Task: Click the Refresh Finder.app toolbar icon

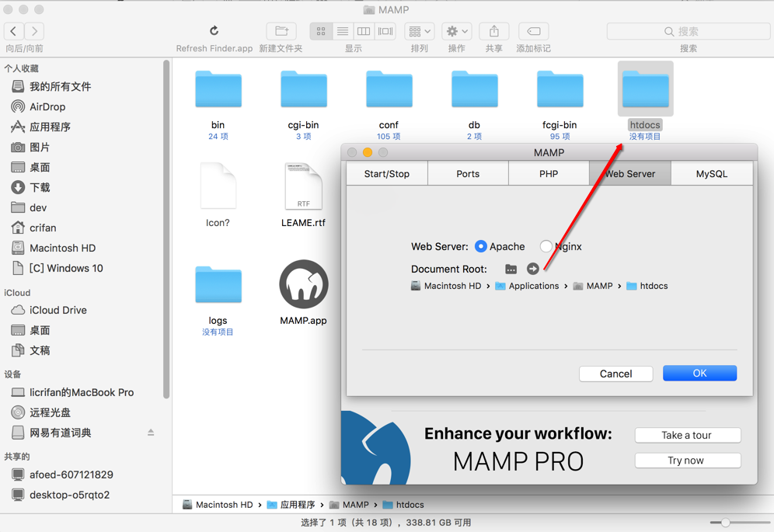Action: tap(214, 31)
